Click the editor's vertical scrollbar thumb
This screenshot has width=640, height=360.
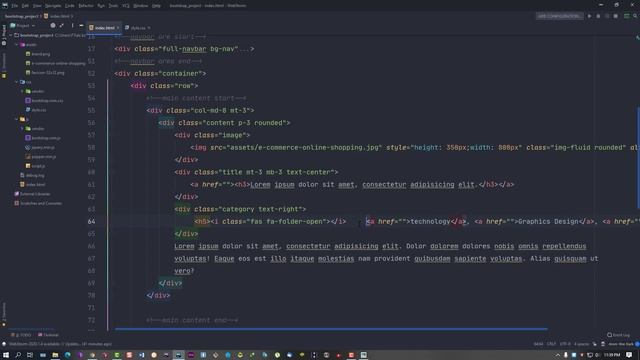click(x=638, y=157)
